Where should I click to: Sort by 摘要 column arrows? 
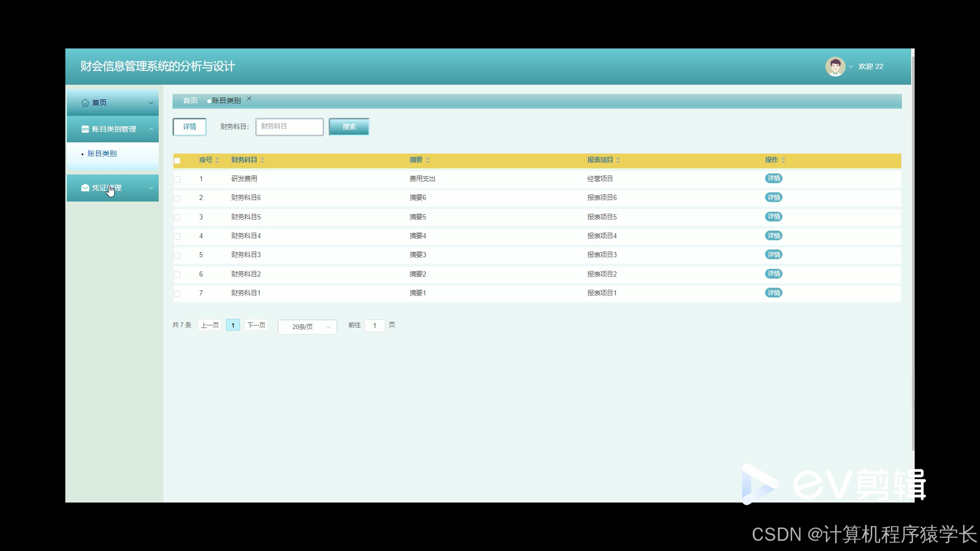point(428,160)
